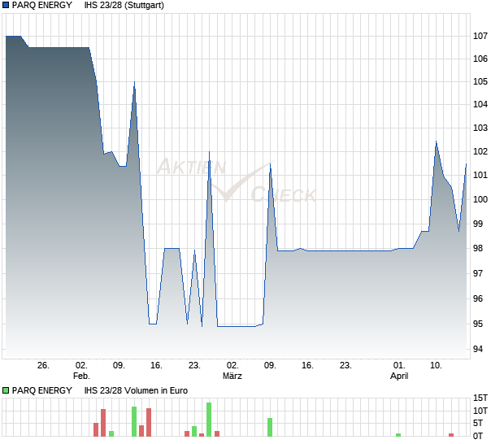The image size is (504, 444).
Task: Click the 103 price axis label
Action: click(480, 128)
